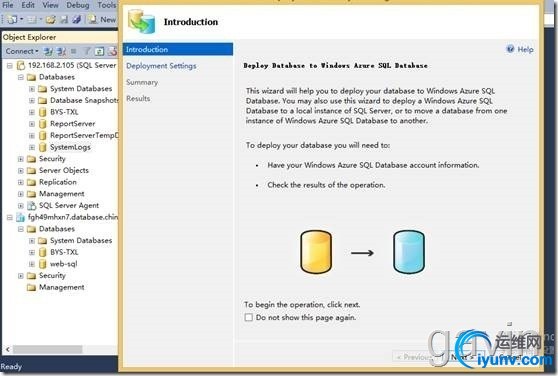Select the Replication folder icon
Viewport: 558px width, 376px height.
click(31, 182)
